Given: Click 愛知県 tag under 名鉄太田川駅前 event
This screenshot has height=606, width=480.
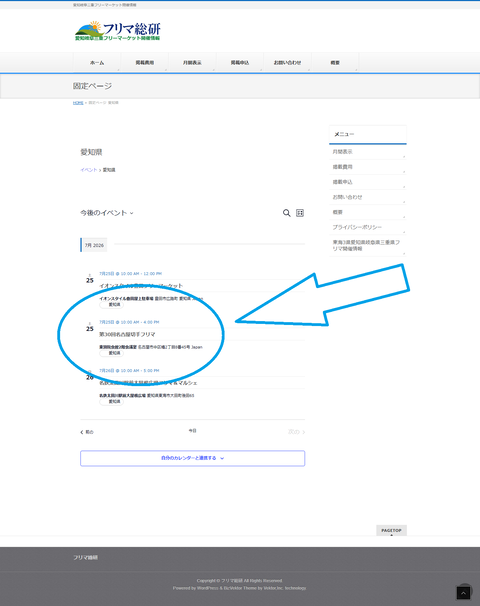Looking at the screenshot, I should (112, 402).
